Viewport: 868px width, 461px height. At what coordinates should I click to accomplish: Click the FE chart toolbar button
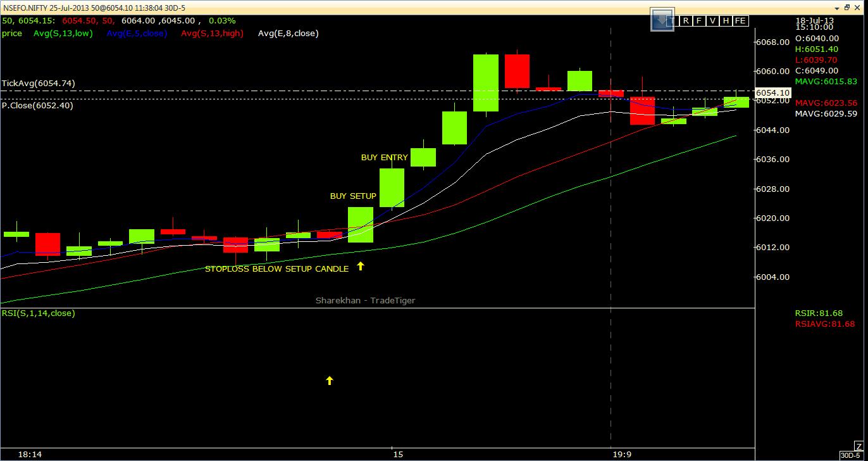740,21
